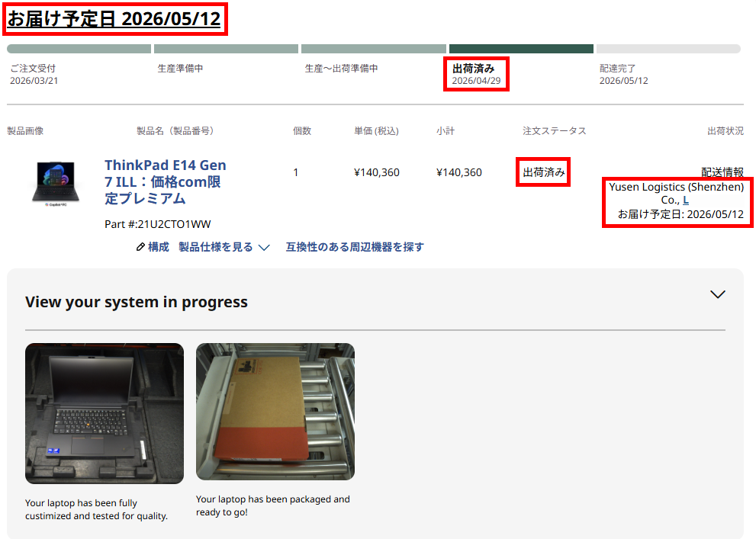Open the 構成 configuration link

[x=158, y=247]
